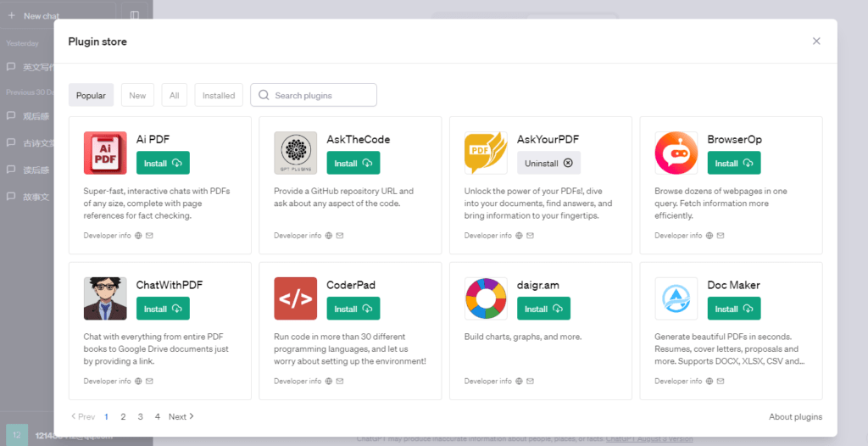The image size is (868, 446).
Task: Click the AskTheCode plugin logo
Action: (296, 153)
